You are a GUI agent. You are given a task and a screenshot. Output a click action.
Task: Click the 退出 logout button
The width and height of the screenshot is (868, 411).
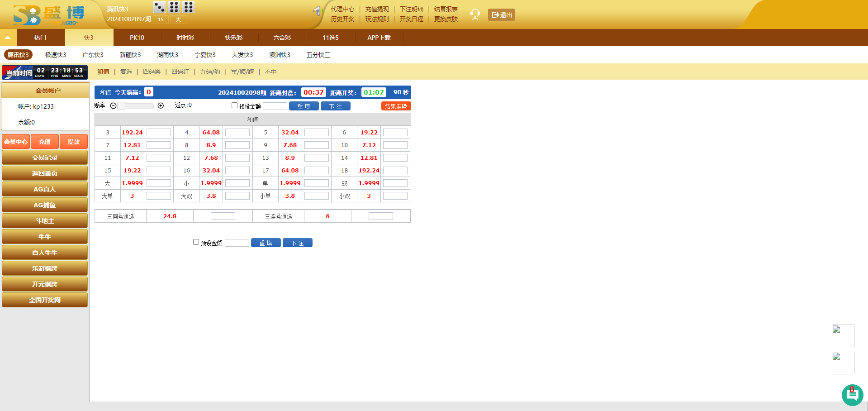pyautogui.click(x=501, y=15)
